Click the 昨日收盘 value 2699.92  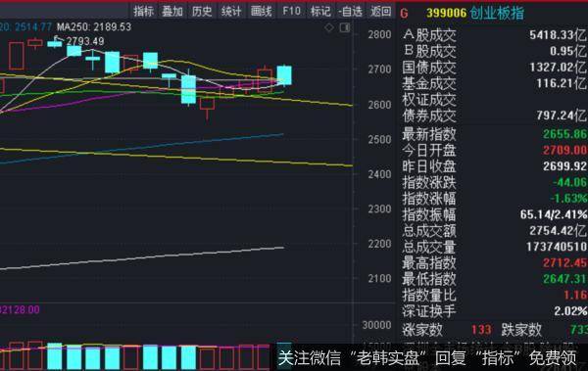coord(564,166)
